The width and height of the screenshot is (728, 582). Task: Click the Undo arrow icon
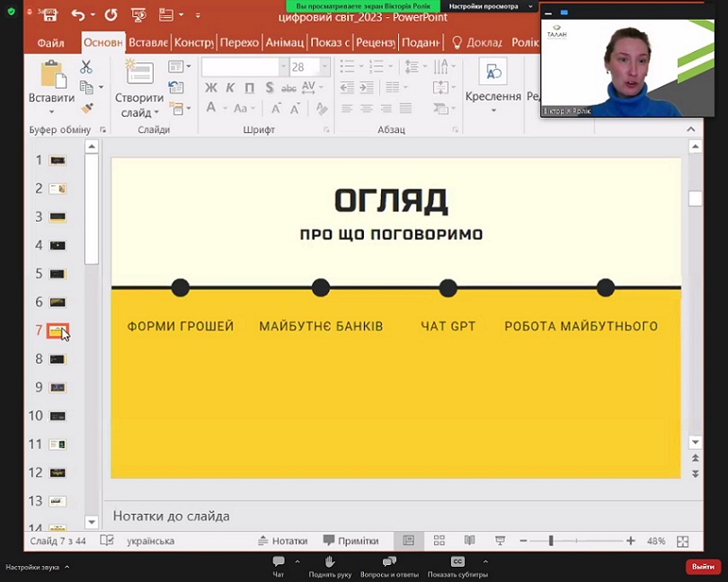pos(78,15)
